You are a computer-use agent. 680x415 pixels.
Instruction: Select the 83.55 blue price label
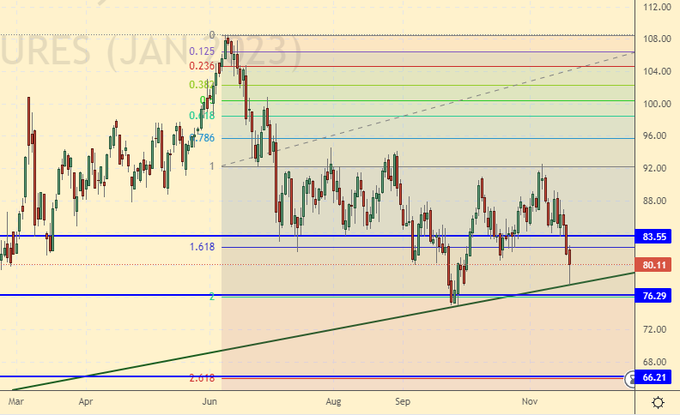[x=655, y=237]
